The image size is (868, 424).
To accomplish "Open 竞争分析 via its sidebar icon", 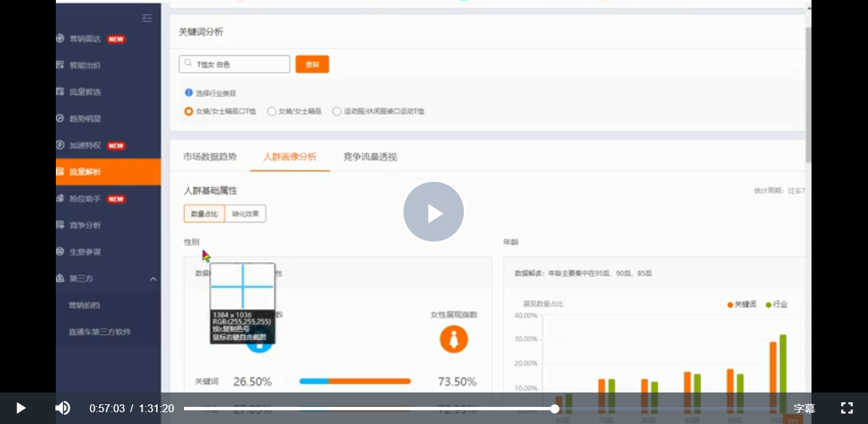I will 60,225.
